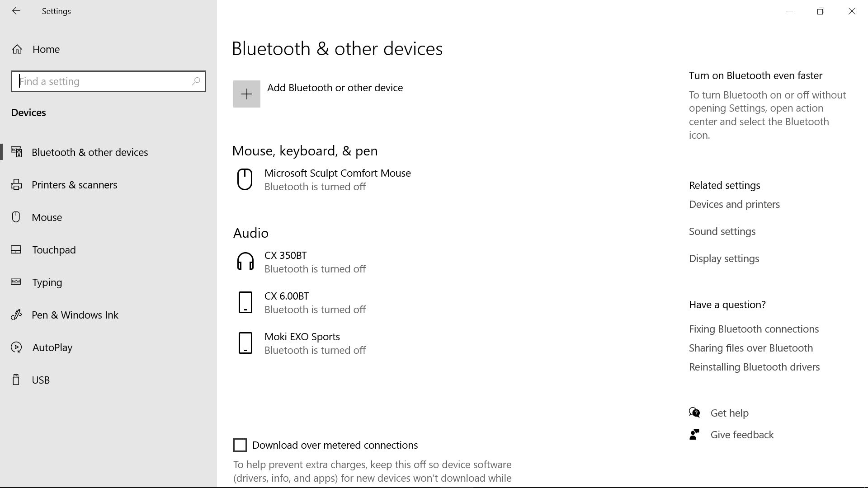Select the Moki EXO Sports device entry

(302, 342)
